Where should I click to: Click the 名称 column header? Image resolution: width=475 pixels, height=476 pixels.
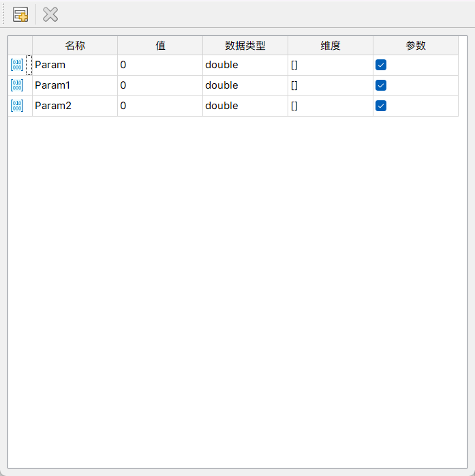[x=75, y=46]
